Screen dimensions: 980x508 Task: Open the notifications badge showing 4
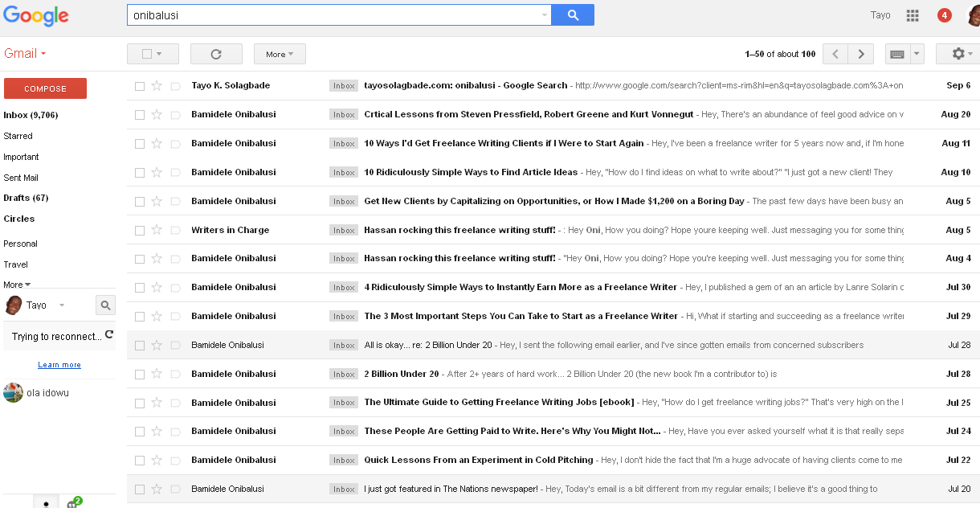[945, 15]
